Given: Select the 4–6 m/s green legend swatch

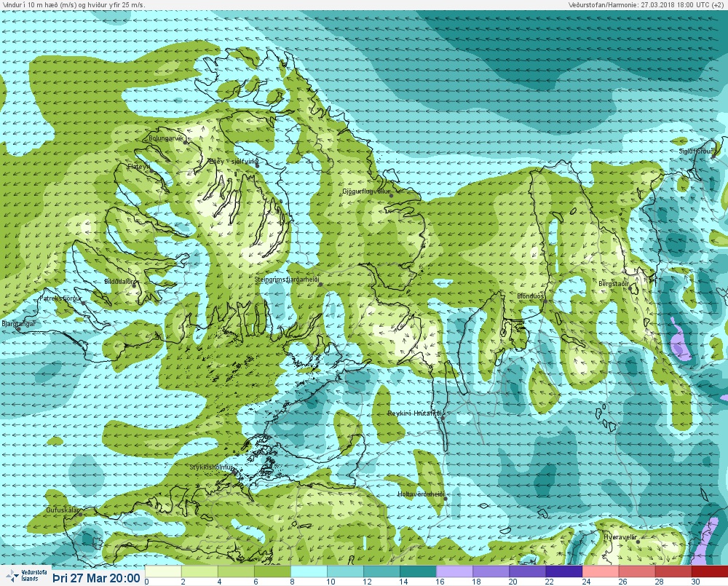Looking at the screenshot, I should [236, 571].
